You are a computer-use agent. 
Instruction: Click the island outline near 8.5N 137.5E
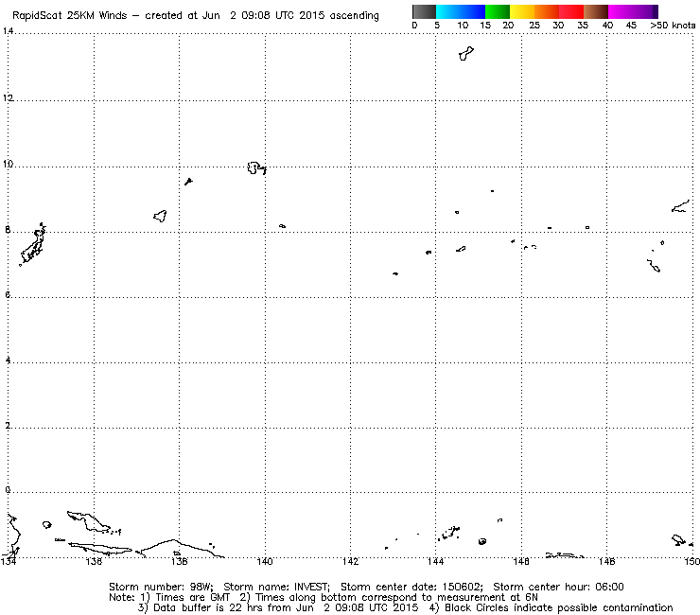[x=160, y=216]
